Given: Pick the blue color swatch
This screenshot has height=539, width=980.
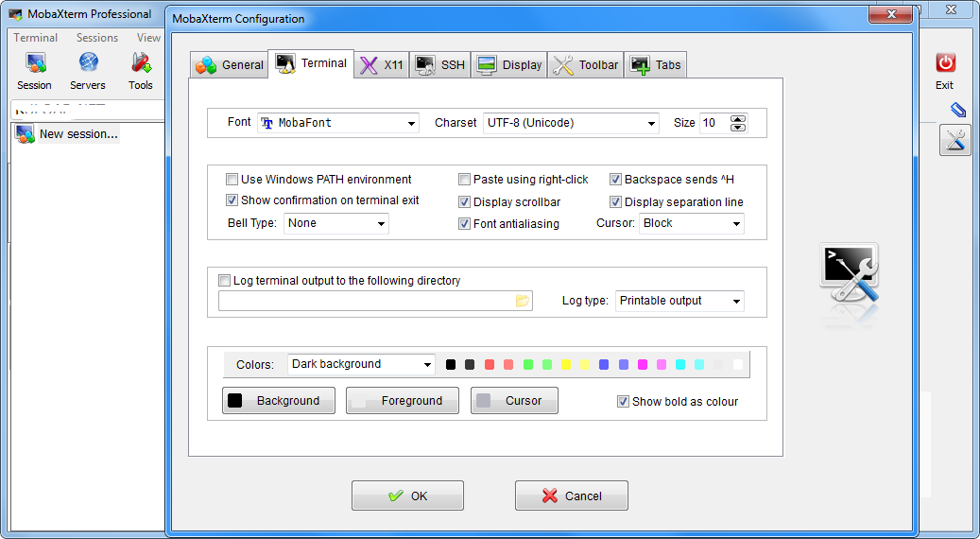Looking at the screenshot, I should click(x=604, y=365).
